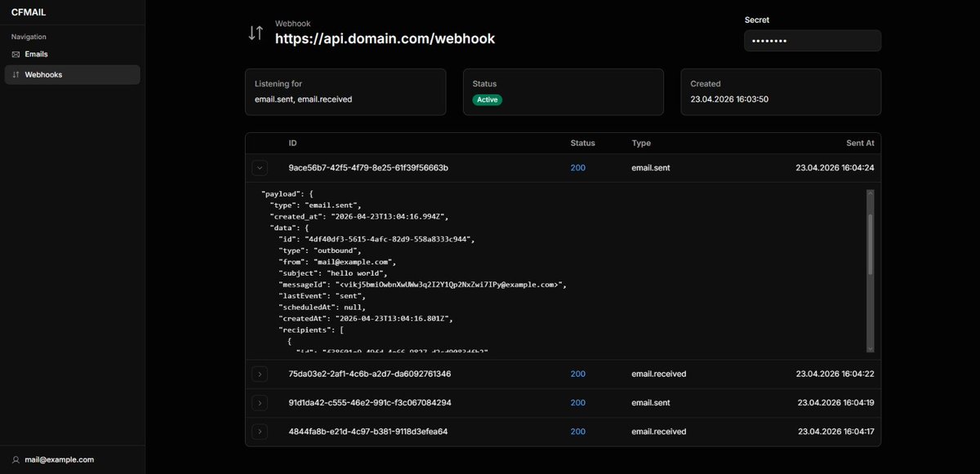The width and height of the screenshot is (980, 474).
Task: Click the ID column header
Action: [x=292, y=143]
